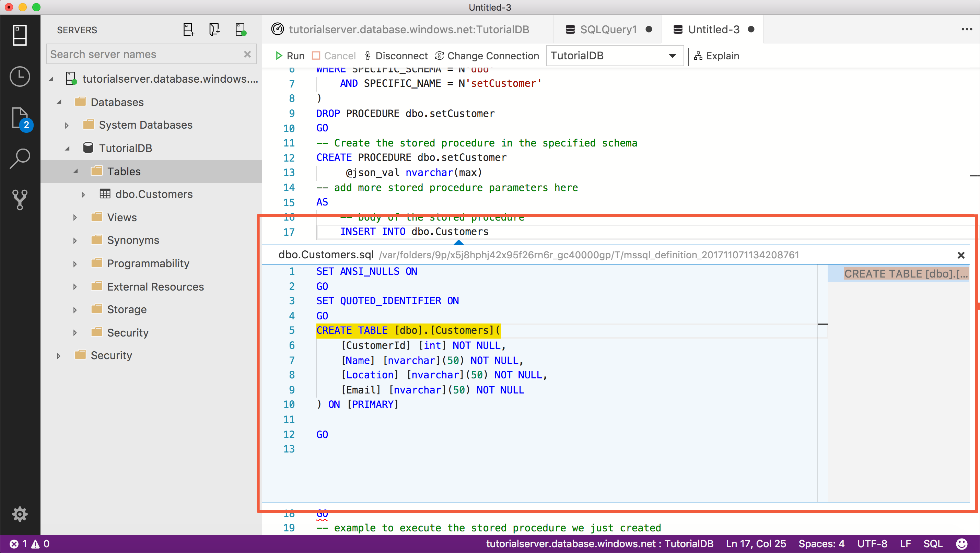The width and height of the screenshot is (980, 553).
Task: Select the TutorialDB database dropdown
Action: point(612,56)
